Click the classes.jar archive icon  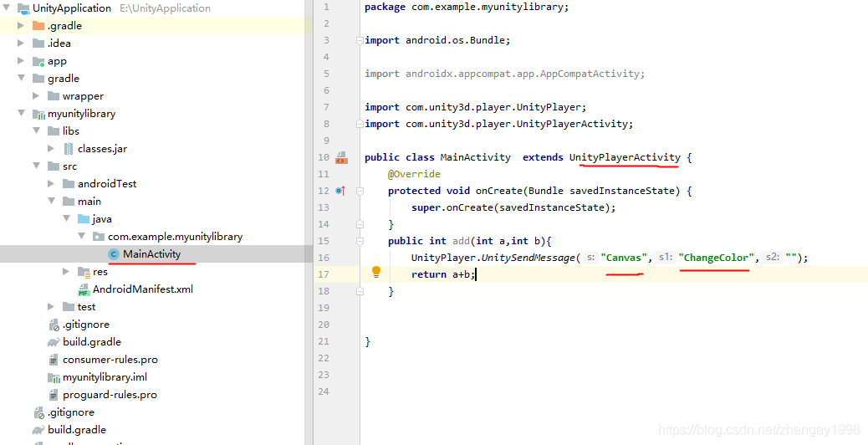pos(69,148)
